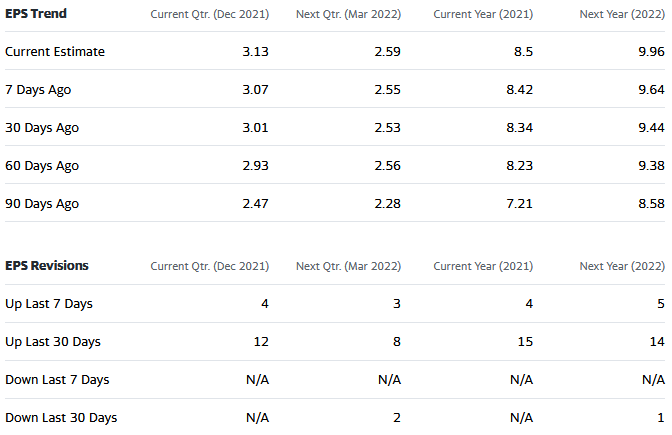
Task: Select the Current Estimate row label
Action: [x=55, y=52]
